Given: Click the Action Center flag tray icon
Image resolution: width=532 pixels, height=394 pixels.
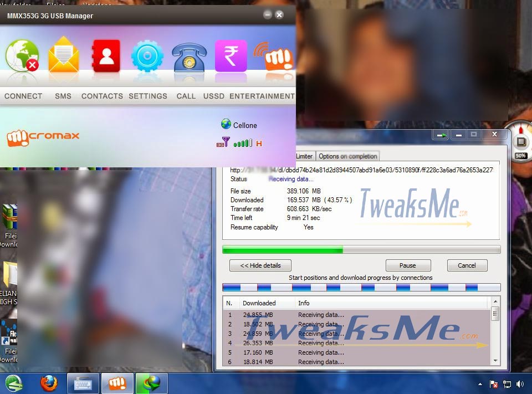Looking at the screenshot, I should pyautogui.click(x=494, y=384).
